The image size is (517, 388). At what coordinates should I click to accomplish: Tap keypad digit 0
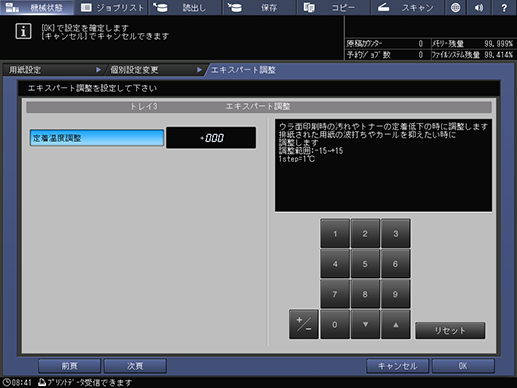pos(335,324)
